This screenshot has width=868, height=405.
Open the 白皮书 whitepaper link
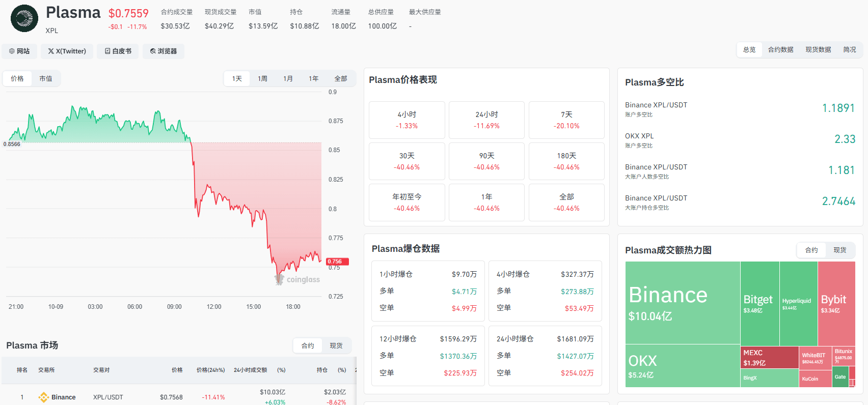118,51
